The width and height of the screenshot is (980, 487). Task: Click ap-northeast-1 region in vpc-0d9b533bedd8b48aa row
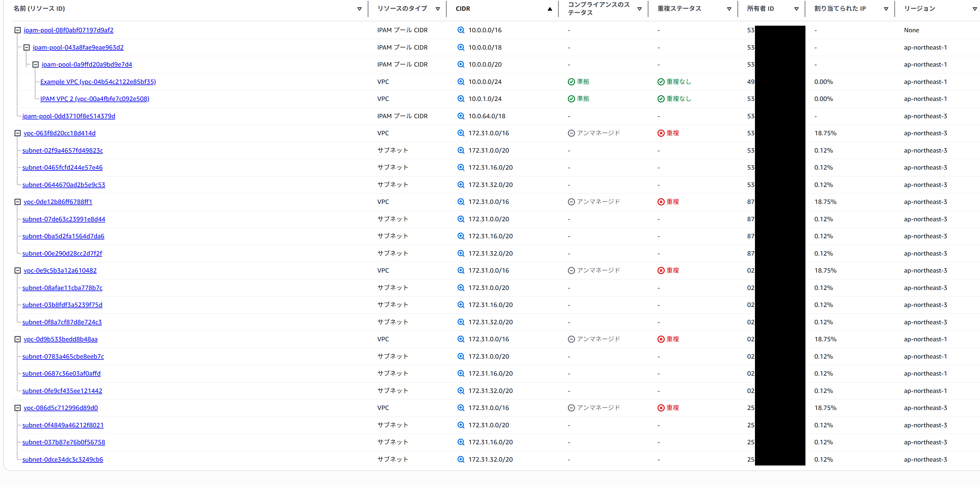pos(925,339)
